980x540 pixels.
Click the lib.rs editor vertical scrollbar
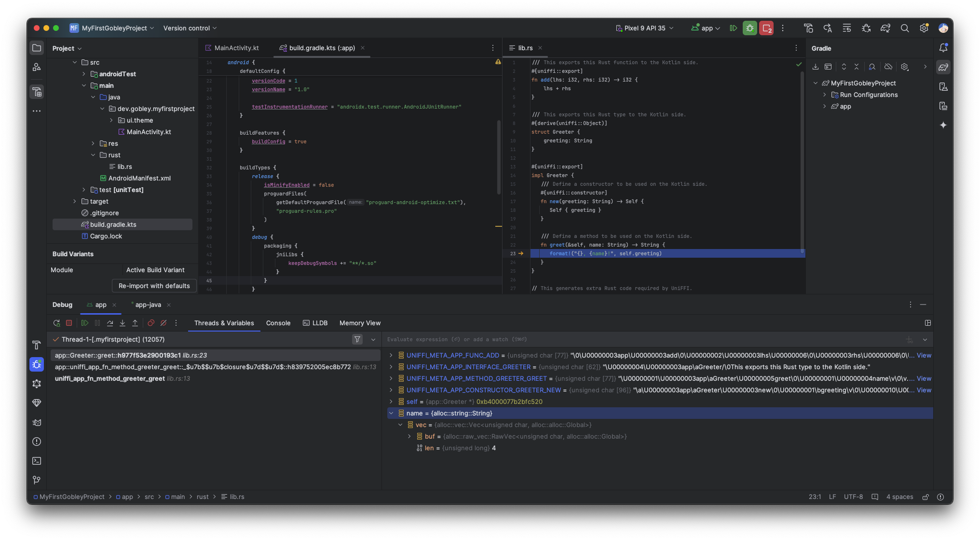point(802,159)
